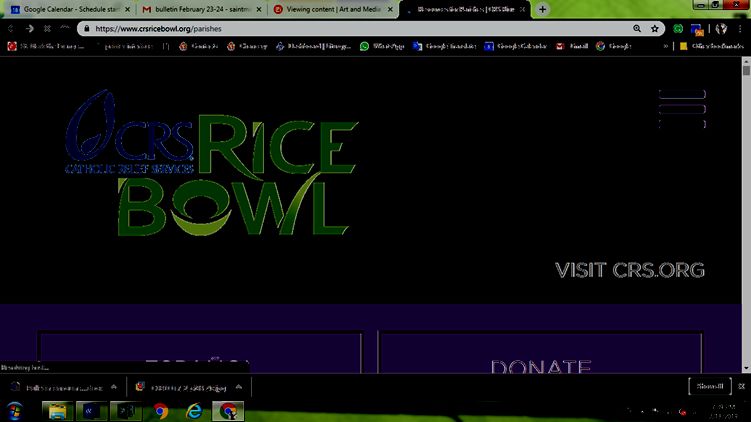This screenshot has width=751, height=422.
Task: View site security lock information
Action: [87, 29]
